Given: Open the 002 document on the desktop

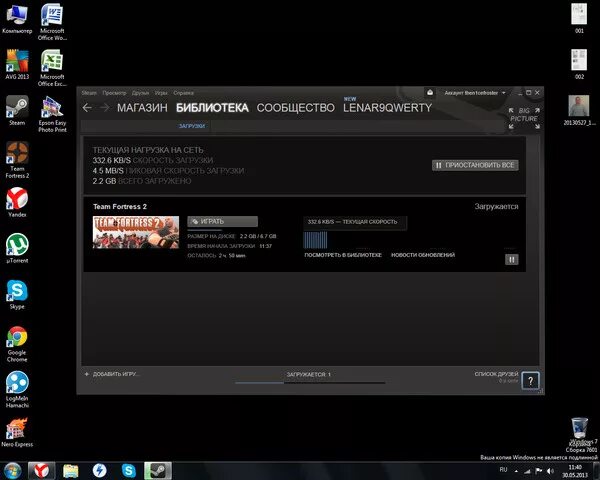Looking at the screenshot, I should [x=579, y=64].
